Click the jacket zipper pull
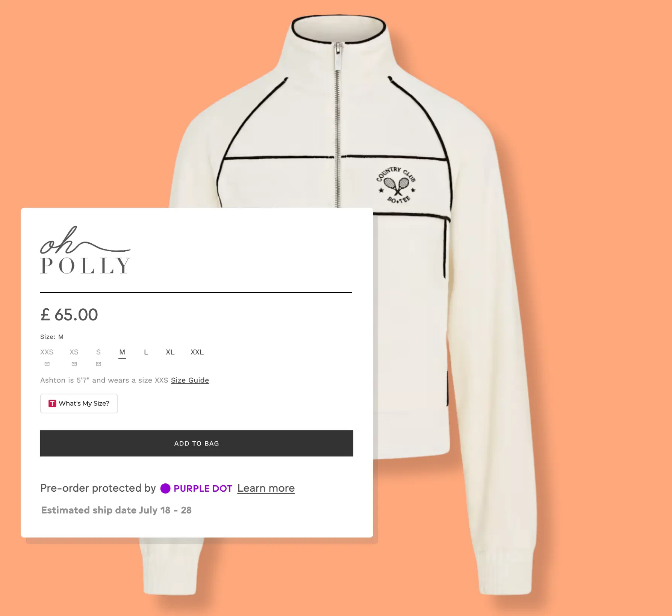672x616 pixels. click(x=338, y=56)
